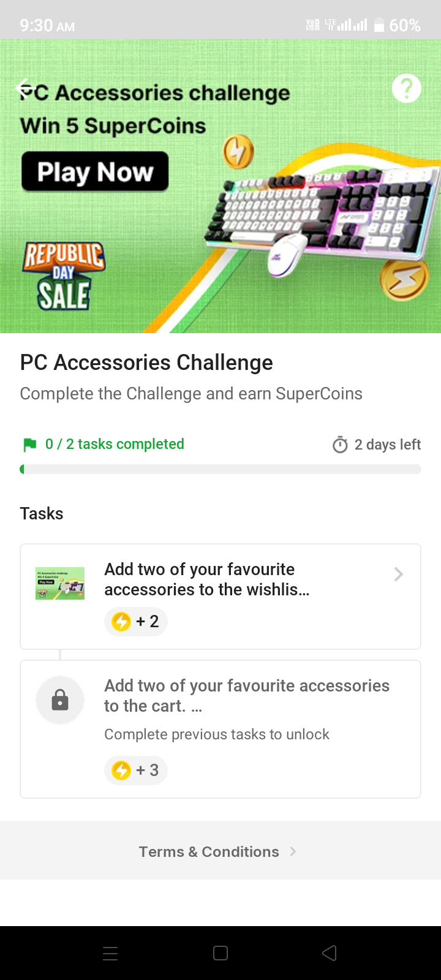Tap the challenge progress bar
This screenshot has height=980, width=441.
(221, 469)
